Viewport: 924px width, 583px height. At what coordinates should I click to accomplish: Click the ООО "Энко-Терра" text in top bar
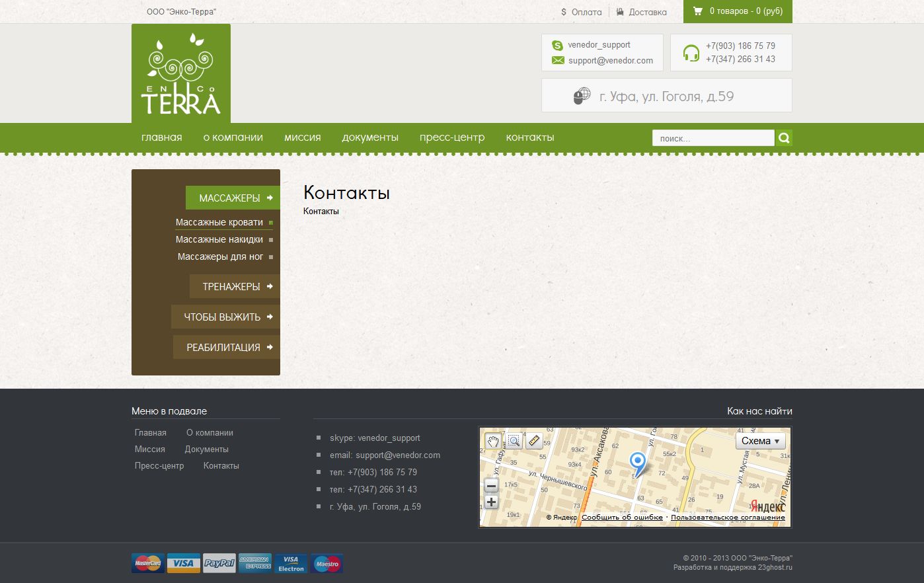pyautogui.click(x=181, y=12)
